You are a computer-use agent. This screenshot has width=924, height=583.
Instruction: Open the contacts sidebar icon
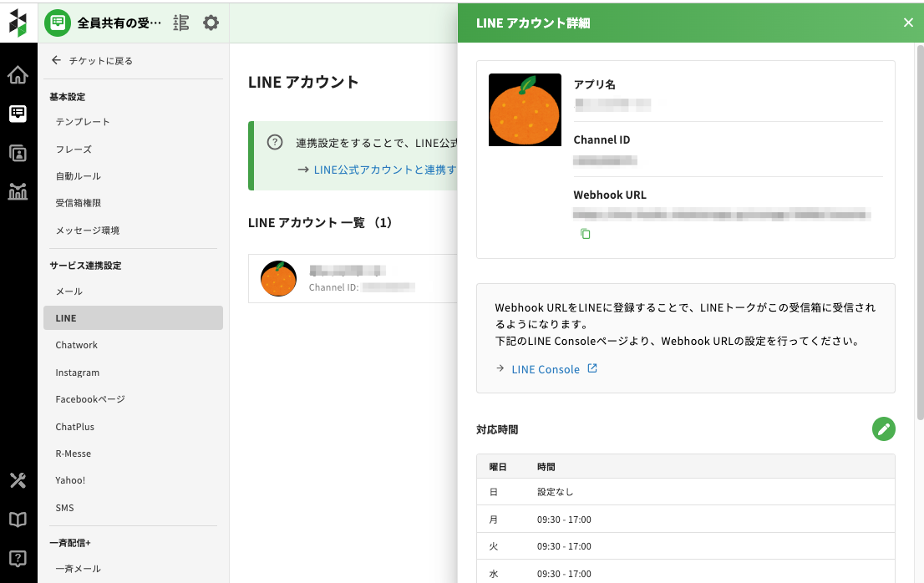18,153
